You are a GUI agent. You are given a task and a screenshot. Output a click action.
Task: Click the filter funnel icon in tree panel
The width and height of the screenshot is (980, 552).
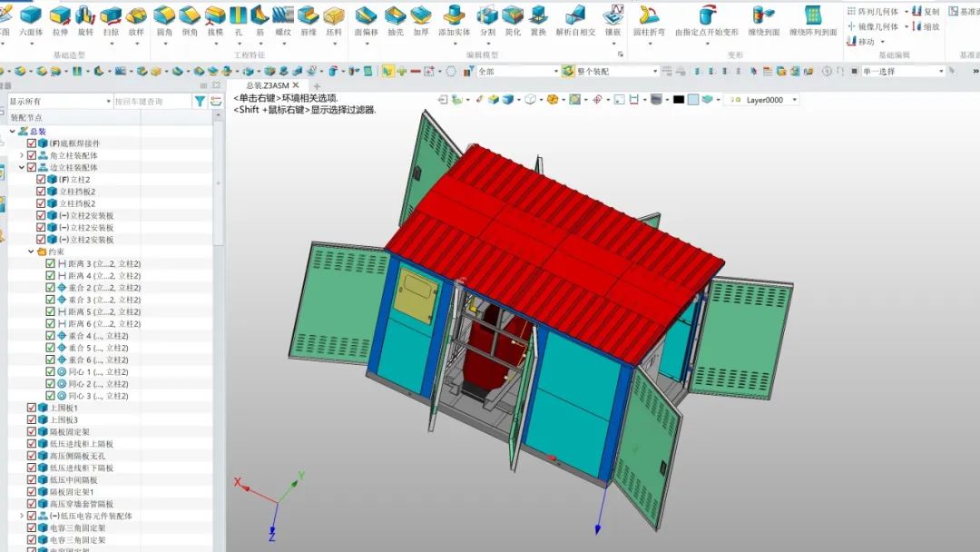coord(200,102)
